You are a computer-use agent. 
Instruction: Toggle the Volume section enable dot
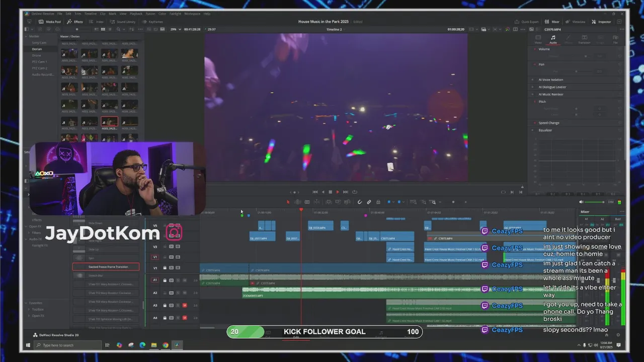(534, 49)
